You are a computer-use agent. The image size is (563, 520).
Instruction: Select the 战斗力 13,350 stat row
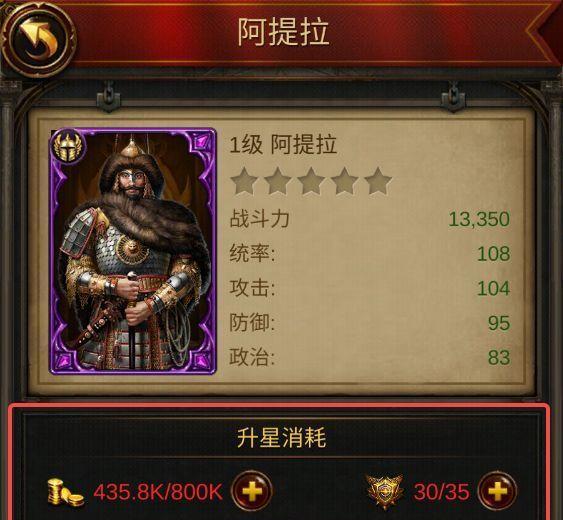point(369,219)
